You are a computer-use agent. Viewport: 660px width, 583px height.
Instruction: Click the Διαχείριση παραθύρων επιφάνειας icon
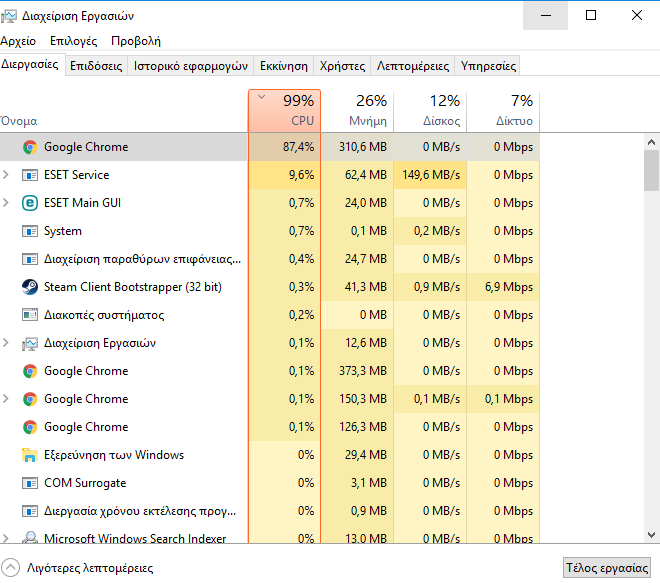[x=30, y=259]
